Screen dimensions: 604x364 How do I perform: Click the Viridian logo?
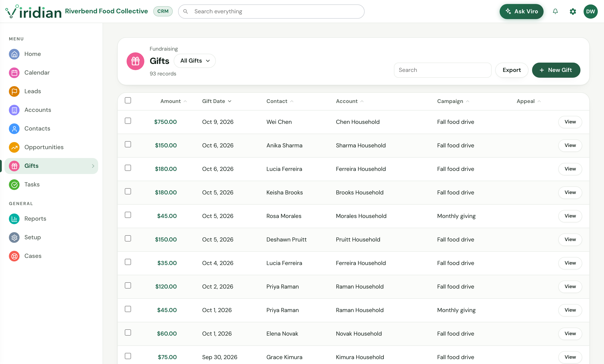[33, 12]
